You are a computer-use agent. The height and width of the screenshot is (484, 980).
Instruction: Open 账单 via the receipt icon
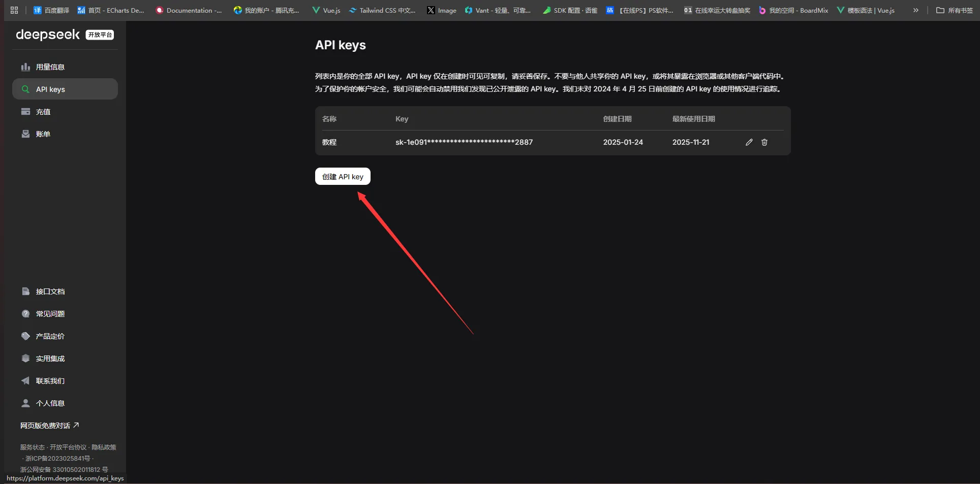pos(25,134)
